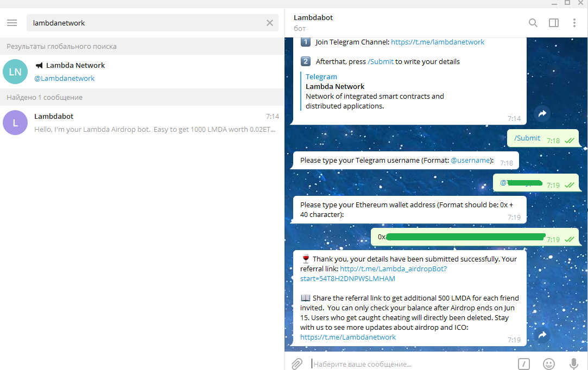Open the Lambda Network channel result

click(x=142, y=72)
